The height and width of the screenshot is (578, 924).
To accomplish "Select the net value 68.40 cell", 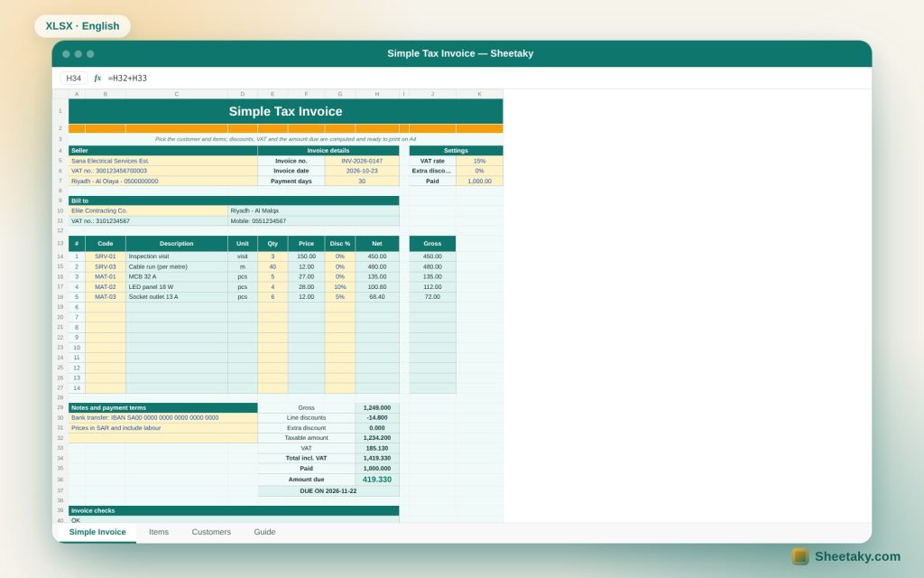I will 377,296.
